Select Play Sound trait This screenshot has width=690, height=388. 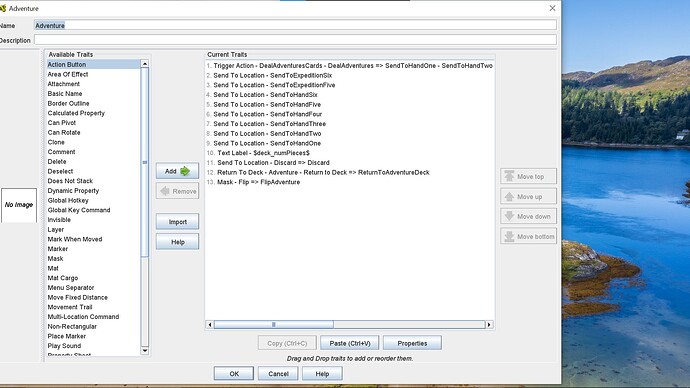coord(93,346)
